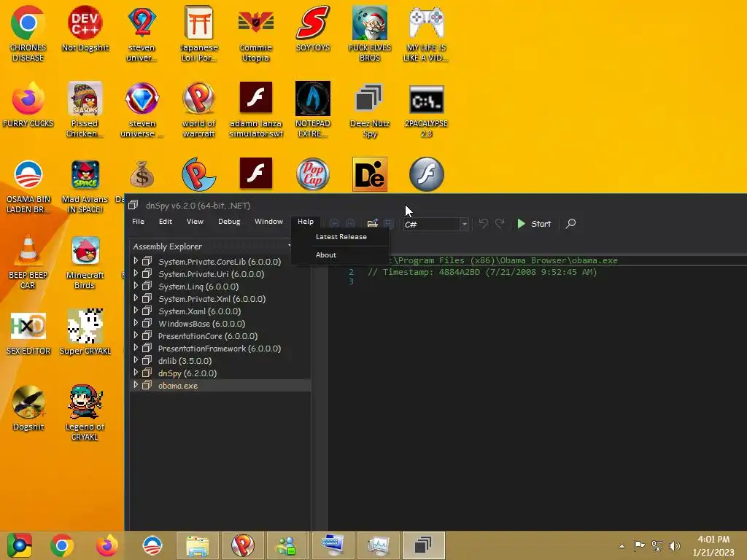Image resolution: width=747 pixels, height=560 pixels.
Task: Open Chrome from the taskbar
Action: (x=61, y=545)
